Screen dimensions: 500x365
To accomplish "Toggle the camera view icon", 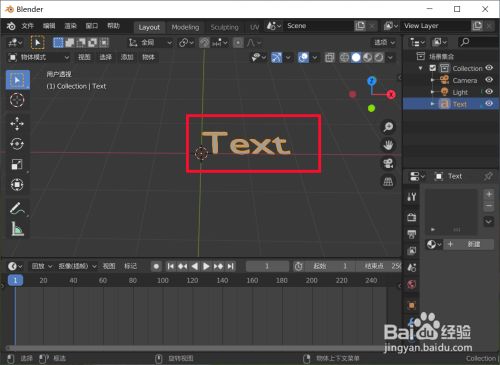I will [388, 163].
